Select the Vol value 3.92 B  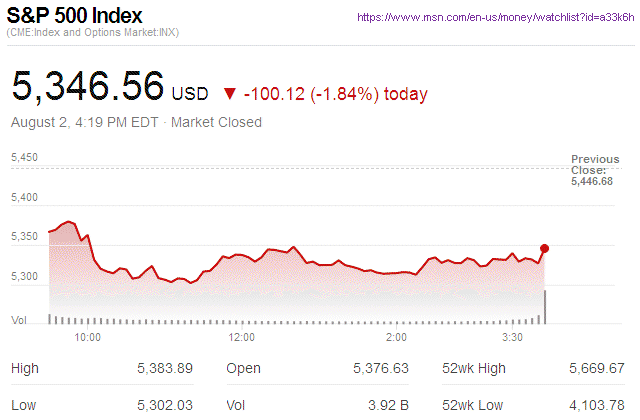(x=389, y=405)
